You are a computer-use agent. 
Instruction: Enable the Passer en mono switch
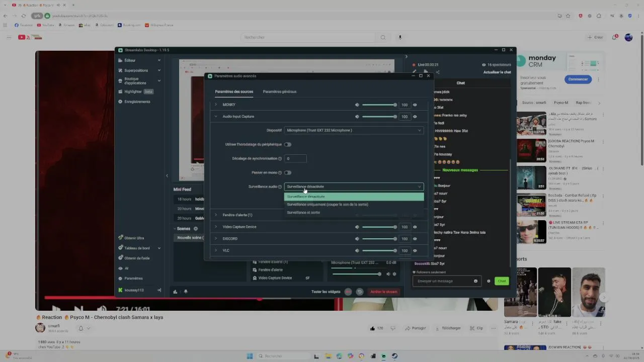288,172
